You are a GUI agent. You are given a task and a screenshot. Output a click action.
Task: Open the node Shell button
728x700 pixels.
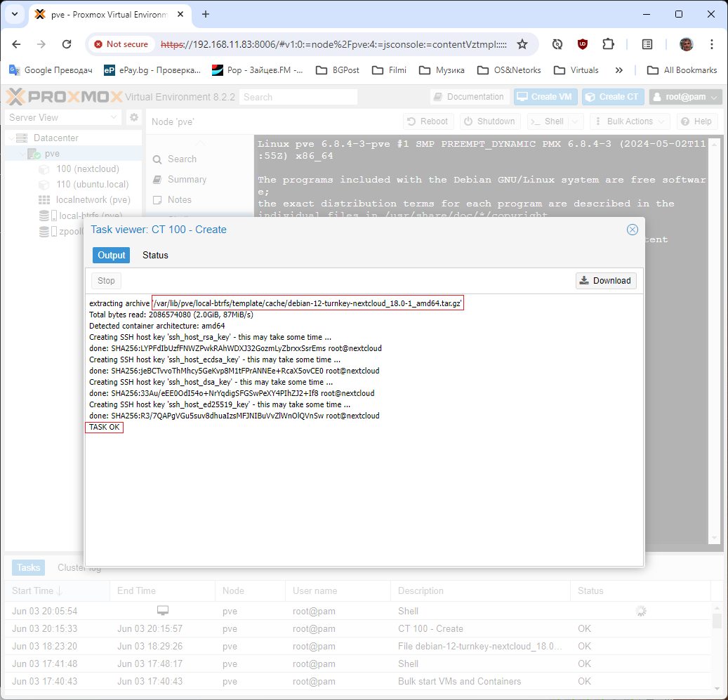pyautogui.click(x=548, y=121)
